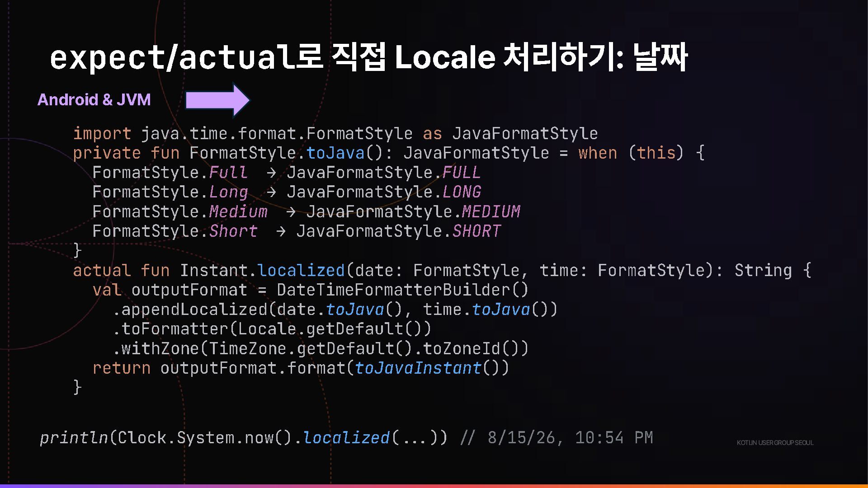This screenshot has width=868, height=488.
Task: Click "localized" in the actual fun declaration
Action: pos(301,270)
